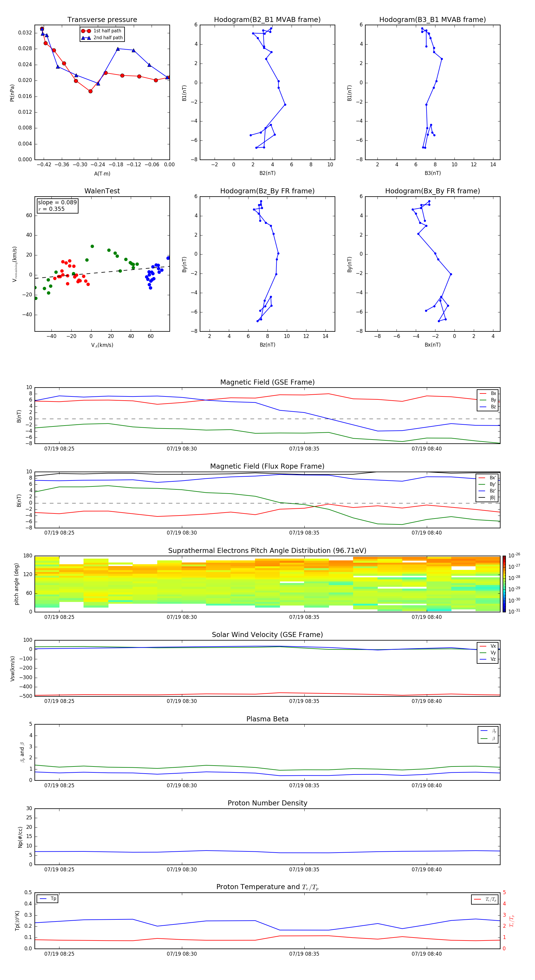Click 'By' legend entry in GSE magnetic field
Viewport: 535px width, 980px height.
488,400
